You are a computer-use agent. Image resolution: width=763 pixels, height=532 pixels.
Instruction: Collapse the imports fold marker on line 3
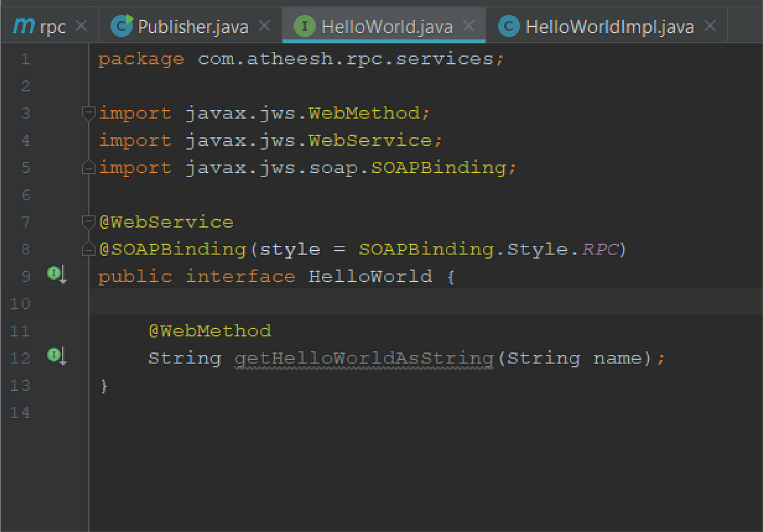tap(89, 113)
